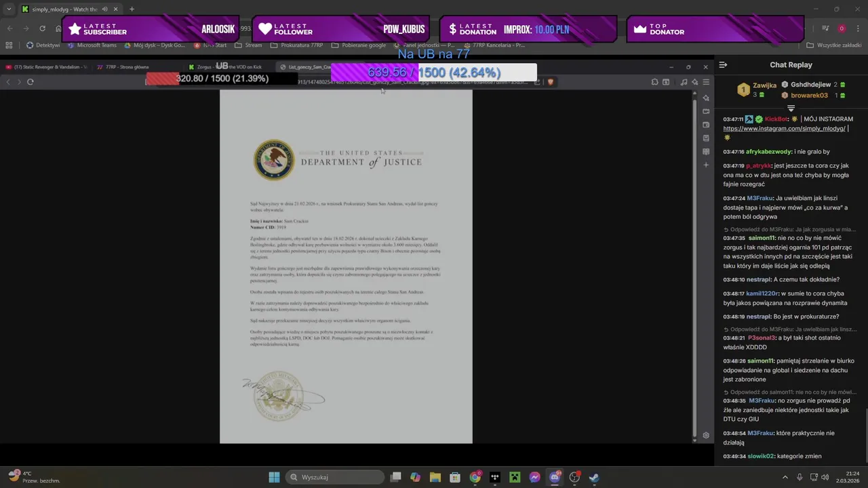
Task: Open Minecraft creeper icon in taskbar
Action: (x=515, y=477)
